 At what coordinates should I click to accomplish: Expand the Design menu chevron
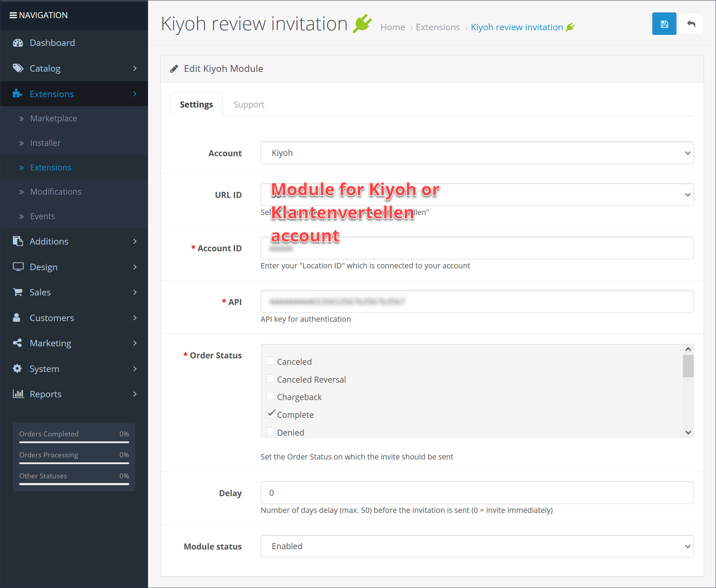(x=135, y=267)
